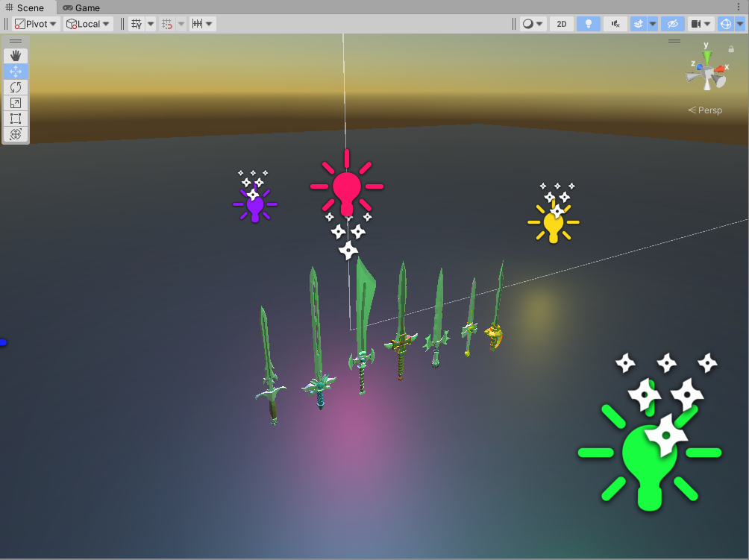Open the grid snapping dropdown arrow
Image resolution: width=749 pixels, height=560 pixels.
[x=181, y=24]
